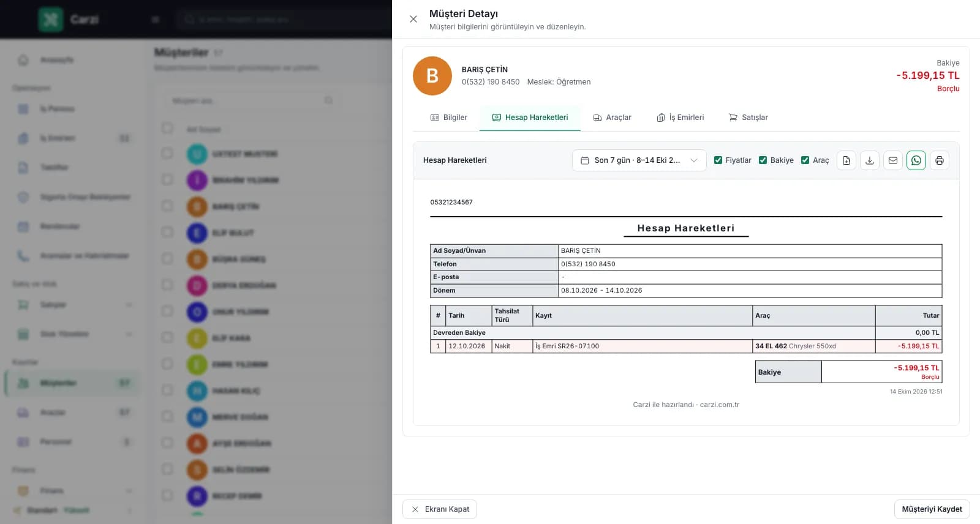Click the 05321234567 number above the statement

(451, 202)
